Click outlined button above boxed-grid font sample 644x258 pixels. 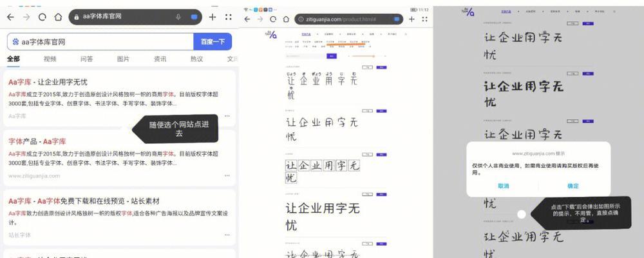click(x=368, y=155)
